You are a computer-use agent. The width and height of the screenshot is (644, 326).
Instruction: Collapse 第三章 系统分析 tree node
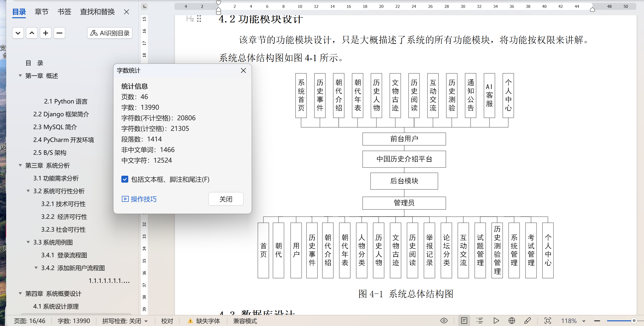(20, 165)
